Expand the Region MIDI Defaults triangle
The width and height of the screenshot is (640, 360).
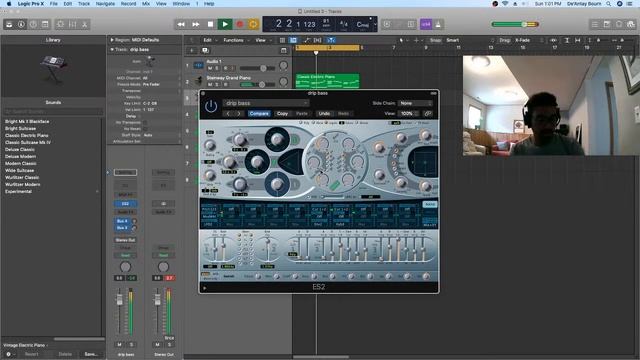click(x=111, y=40)
